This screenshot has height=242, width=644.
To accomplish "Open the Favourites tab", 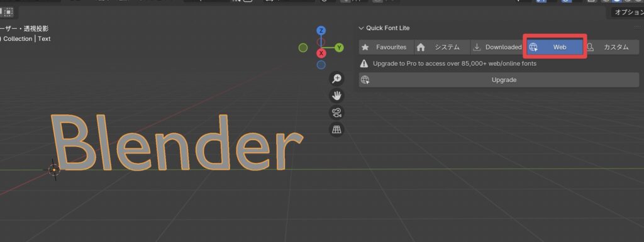I will tap(386, 47).
